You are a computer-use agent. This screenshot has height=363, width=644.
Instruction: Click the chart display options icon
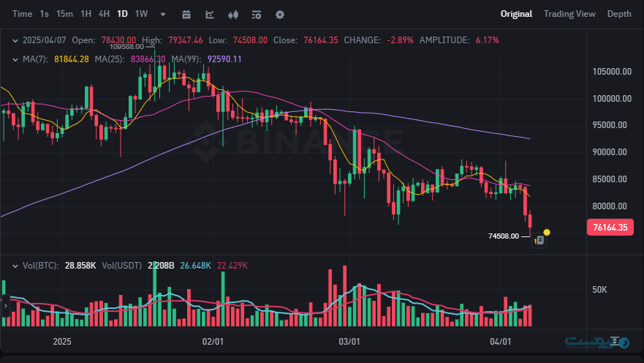(x=257, y=14)
